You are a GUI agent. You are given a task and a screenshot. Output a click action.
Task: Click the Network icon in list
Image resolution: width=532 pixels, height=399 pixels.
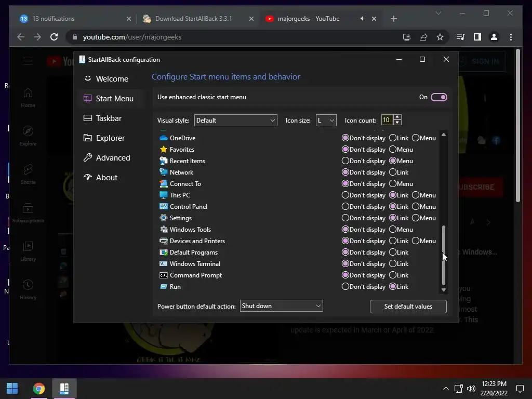pyautogui.click(x=164, y=172)
